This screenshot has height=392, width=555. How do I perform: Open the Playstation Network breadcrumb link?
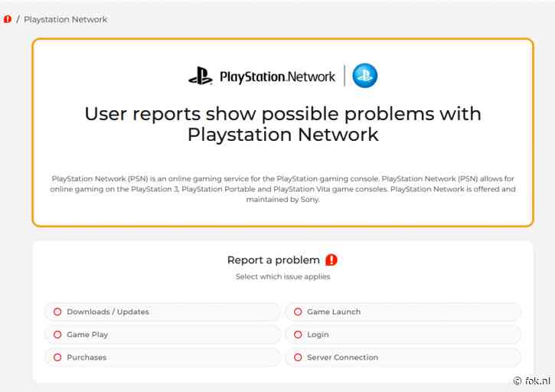tap(66, 19)
